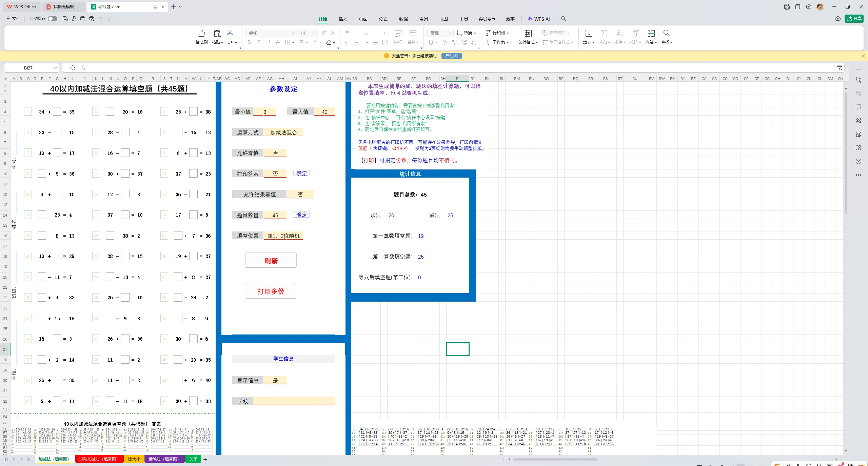Click the 刷新 button
Image resolution: width=868 pixels, height=466 pixels.
(x=271, y=260)
